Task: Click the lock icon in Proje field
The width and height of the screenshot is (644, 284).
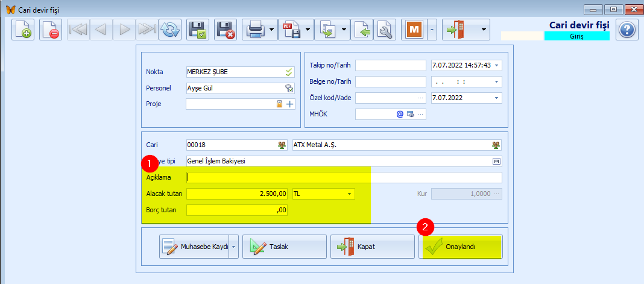Action: [280, 104]
